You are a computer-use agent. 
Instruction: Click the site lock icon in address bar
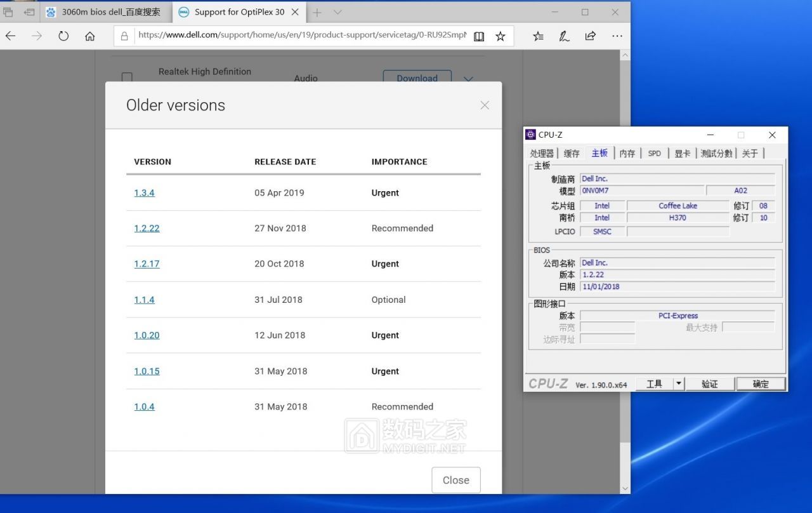tap(124, 36)
